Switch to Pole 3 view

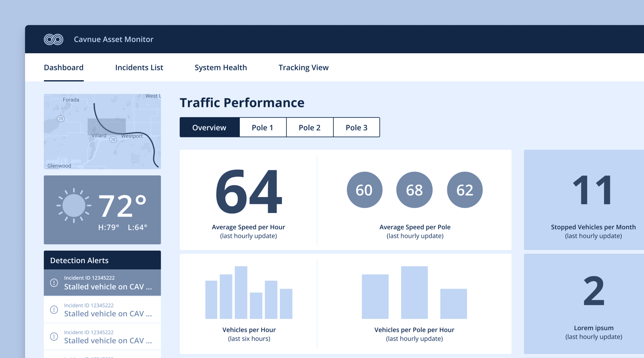356,127
